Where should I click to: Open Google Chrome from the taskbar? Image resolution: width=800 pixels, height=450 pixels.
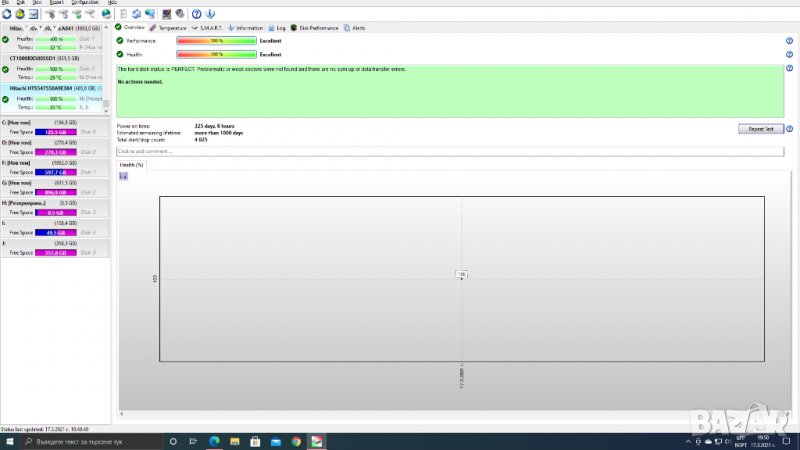(295, 441)
